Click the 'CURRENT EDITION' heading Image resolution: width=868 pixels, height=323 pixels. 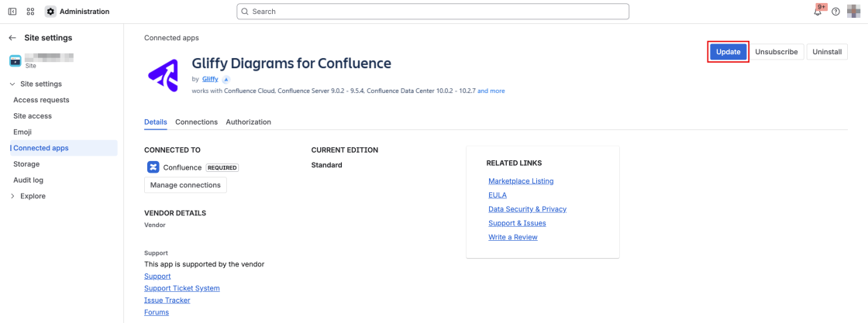tap(345, 150)
